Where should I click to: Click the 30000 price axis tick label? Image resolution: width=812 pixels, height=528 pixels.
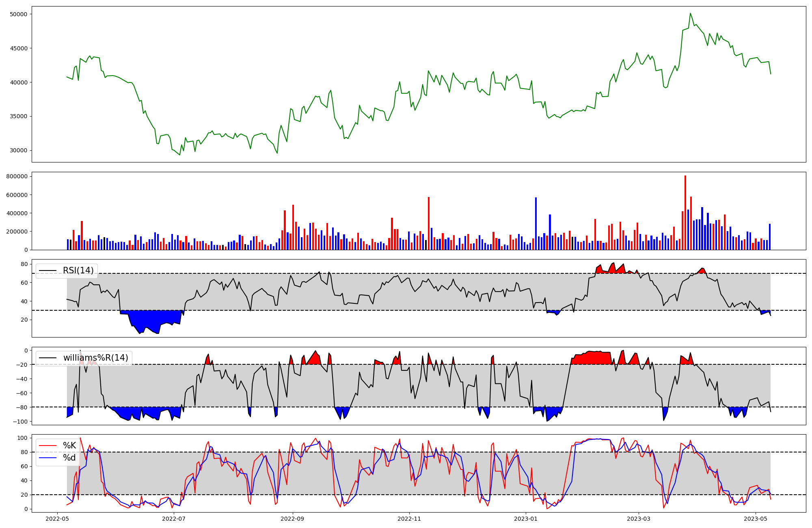(x=18, y=150)
